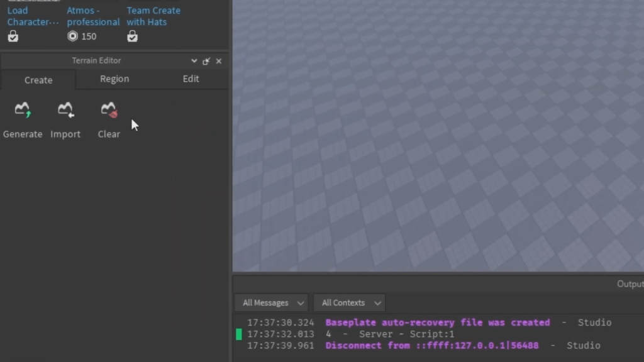Click the 150 price text
Viewport: 644px width, 362px height.
tap(89, 36)
